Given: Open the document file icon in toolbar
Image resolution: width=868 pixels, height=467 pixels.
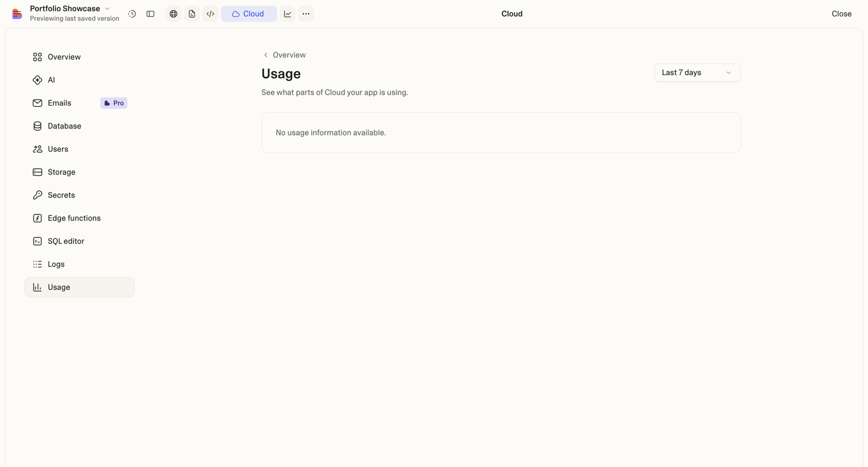Looking at the screenshot, I should coord(192,14).
